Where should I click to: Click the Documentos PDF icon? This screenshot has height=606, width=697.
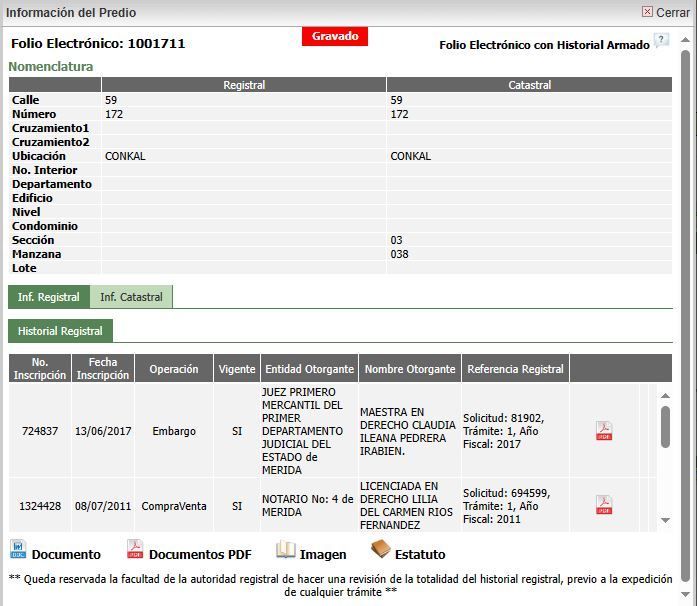click(x=135, y=549)
